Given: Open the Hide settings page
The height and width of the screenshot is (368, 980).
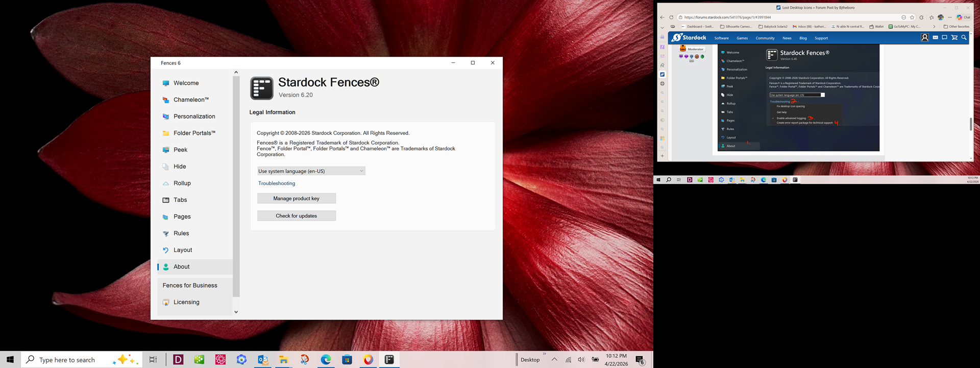Looking at the screenshot, I should click(195, 167).
